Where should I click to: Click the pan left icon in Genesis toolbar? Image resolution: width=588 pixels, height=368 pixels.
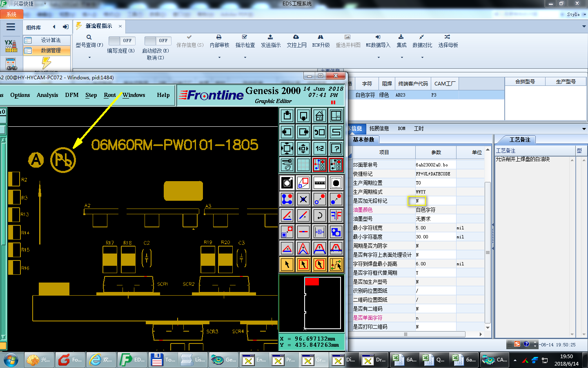pyautogui.click(x=287, y=132)
